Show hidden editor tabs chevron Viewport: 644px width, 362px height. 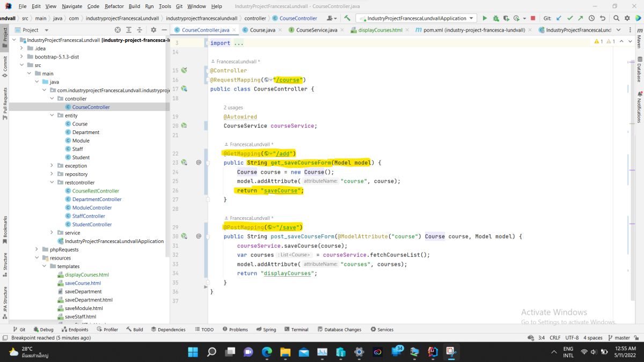tap(618, 30)
